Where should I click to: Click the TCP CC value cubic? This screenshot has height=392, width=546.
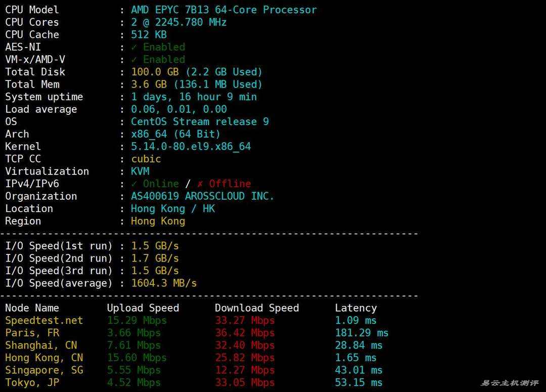(x=146, y=159)
